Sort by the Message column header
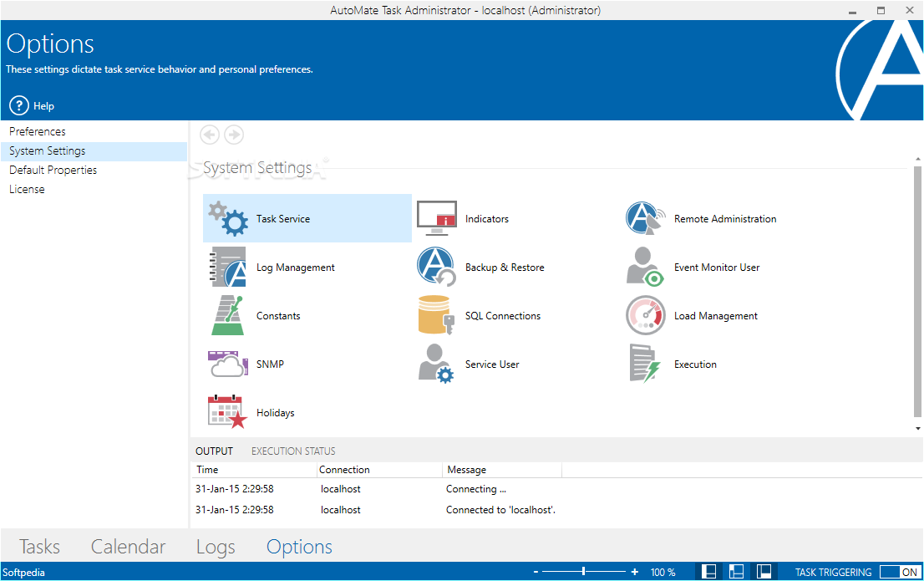Screen dimensions: 924x581 502,470
